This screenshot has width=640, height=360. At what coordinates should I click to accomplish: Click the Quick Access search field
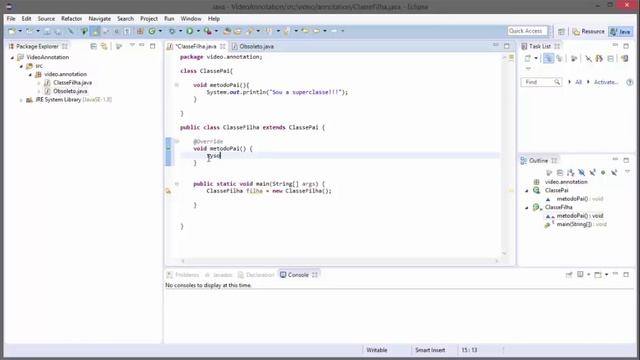[x=528, y=31]
